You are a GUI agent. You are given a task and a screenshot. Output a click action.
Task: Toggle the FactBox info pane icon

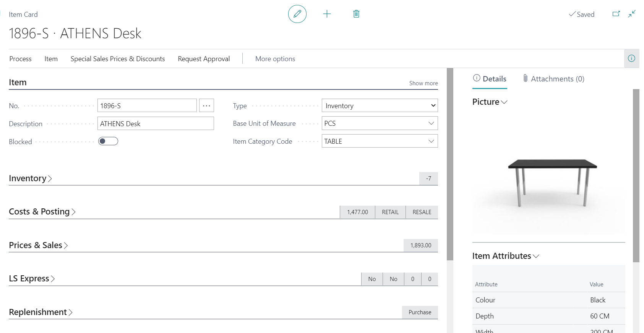[x=631, y=58]
